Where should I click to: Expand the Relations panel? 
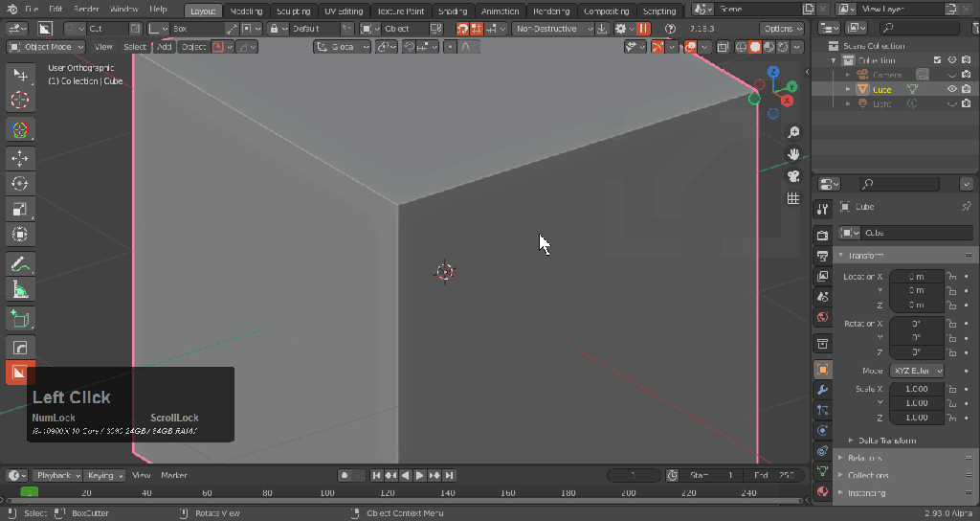pyautogui.click(x=866, y=458)
